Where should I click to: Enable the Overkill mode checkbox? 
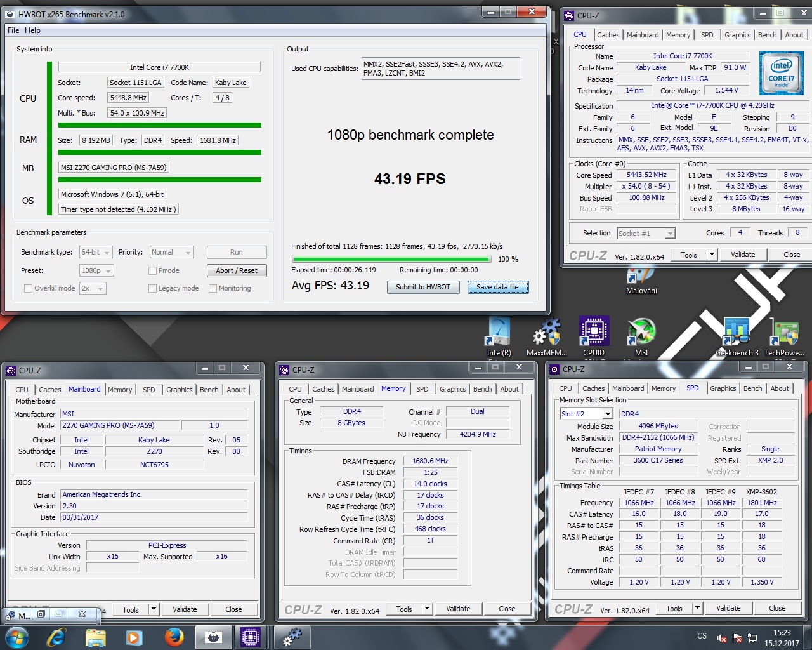(x=28, y=288)
